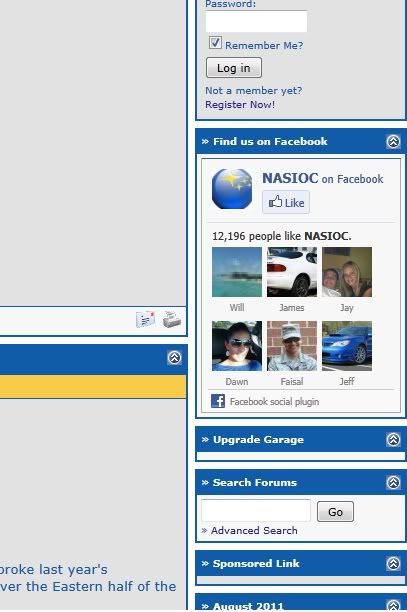This screenshot has width=407, height=612.
Task: Open the Advanced Search link
Action: click(x=254, y=530)
